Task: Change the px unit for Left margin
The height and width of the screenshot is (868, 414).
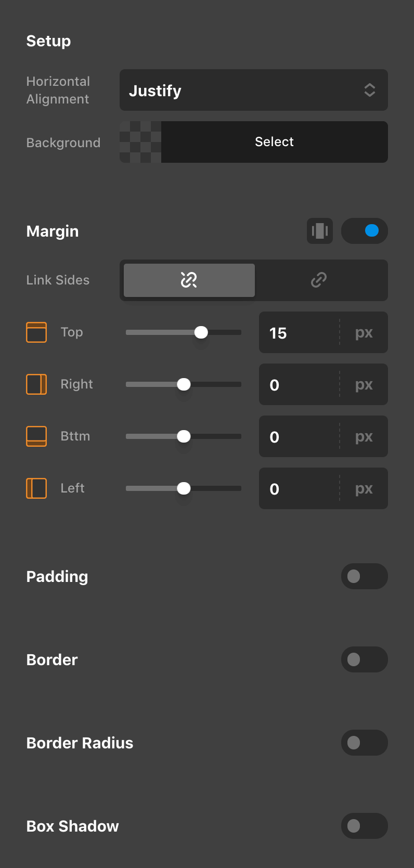Action: 364,489
